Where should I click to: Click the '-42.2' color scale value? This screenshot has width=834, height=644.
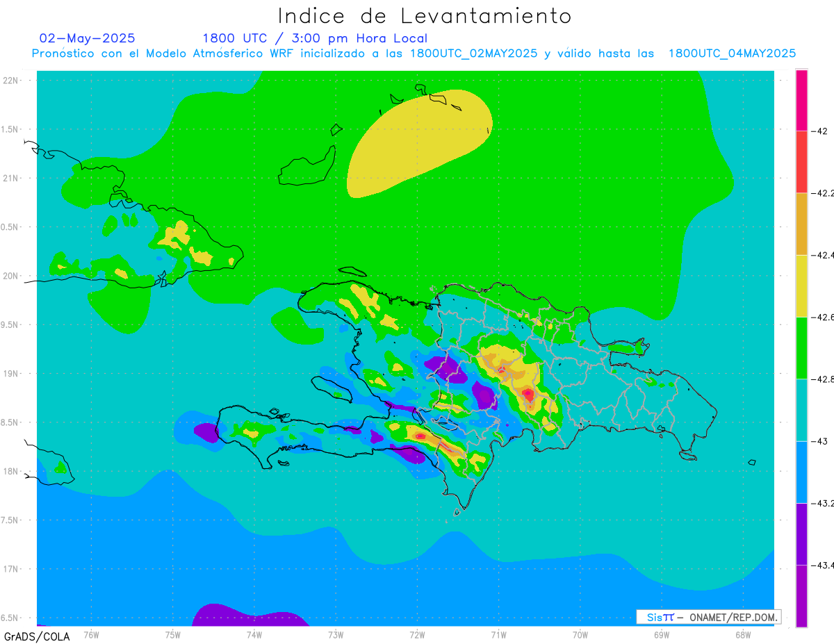pyautogui.click(x=822, y=193)
